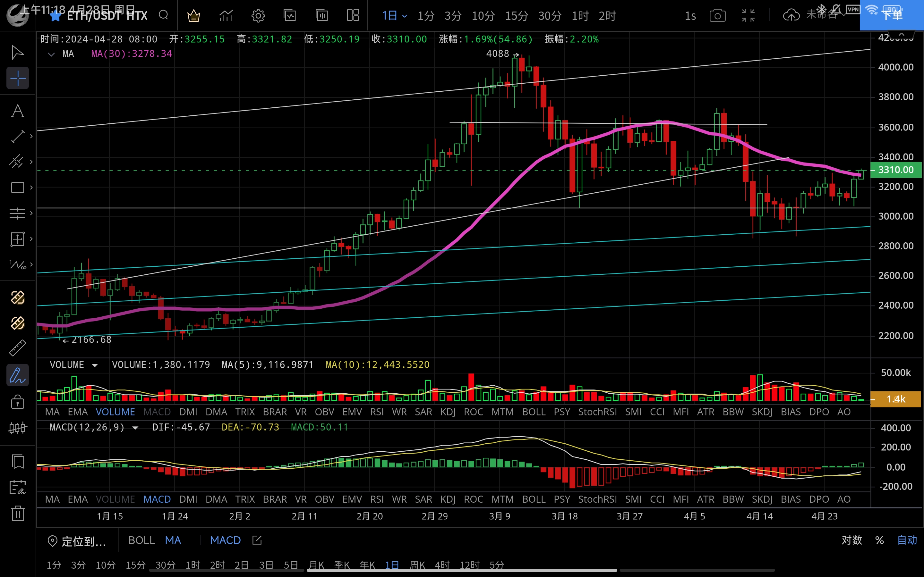Screen dimensions: 924x577
Task: Click the crown VIP icon
Action: click(x=193, y=16)
